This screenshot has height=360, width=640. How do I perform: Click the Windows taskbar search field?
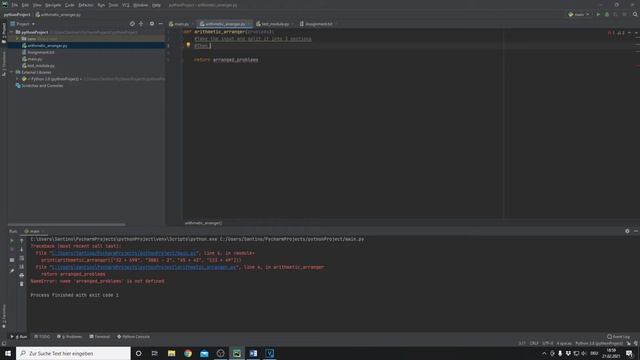coord(73,353)
